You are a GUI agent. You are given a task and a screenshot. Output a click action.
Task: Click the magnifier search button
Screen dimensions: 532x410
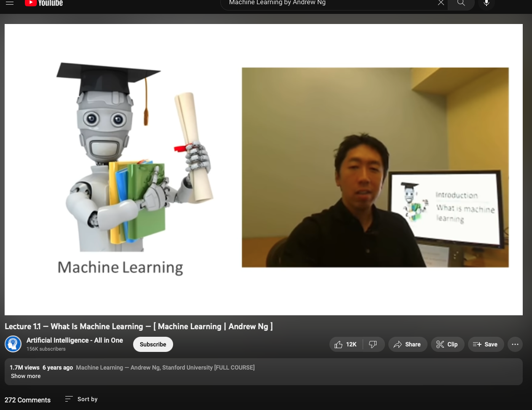[x=461, y=3]
